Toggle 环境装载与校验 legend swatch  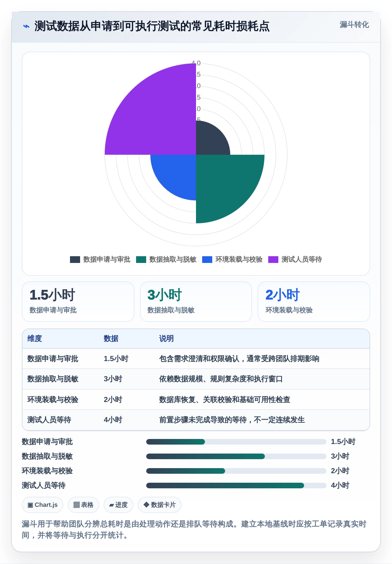click(207, 260)
